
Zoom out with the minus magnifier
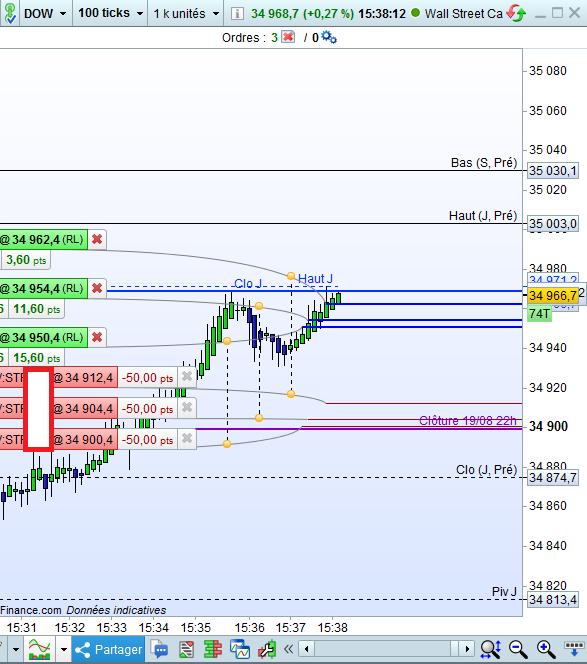click(518, 649)
